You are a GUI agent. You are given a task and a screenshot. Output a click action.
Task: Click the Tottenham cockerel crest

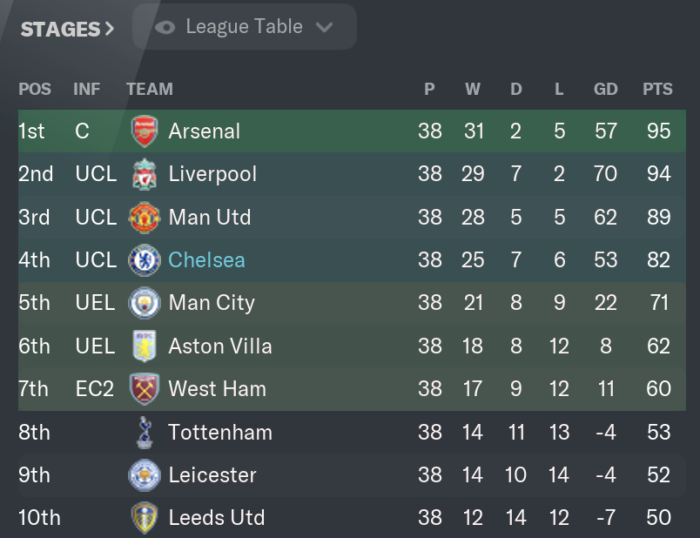click(144, 432)
